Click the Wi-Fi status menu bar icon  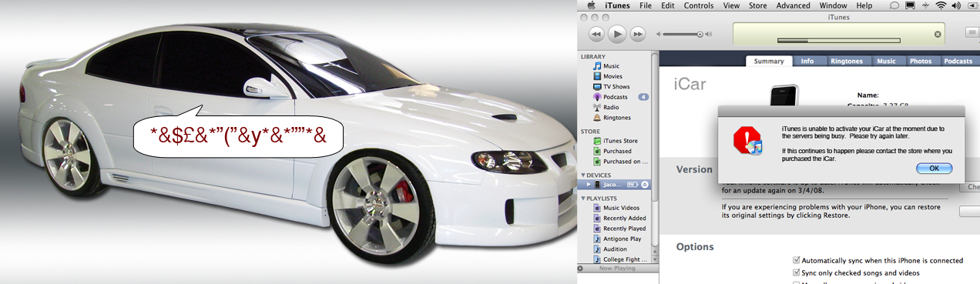pos(941,5)
